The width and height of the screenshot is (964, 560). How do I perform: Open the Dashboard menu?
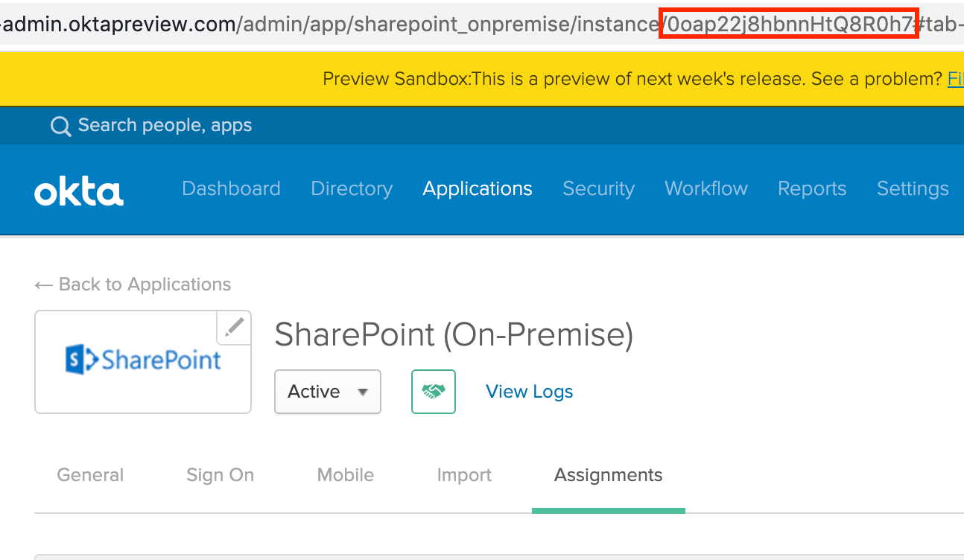coord(231,189)
